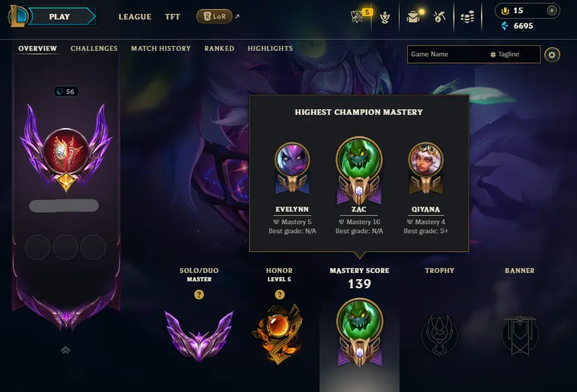
Task: Go to the TFT menu item
Action: (173, 17)
